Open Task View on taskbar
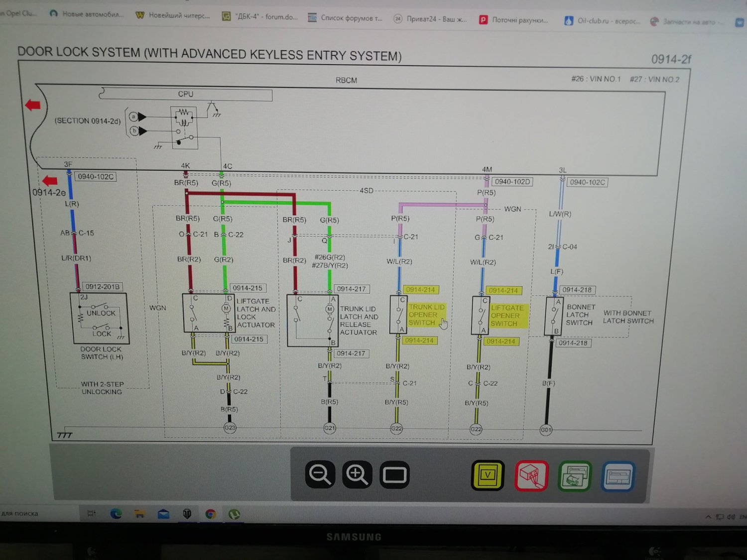 92,513
